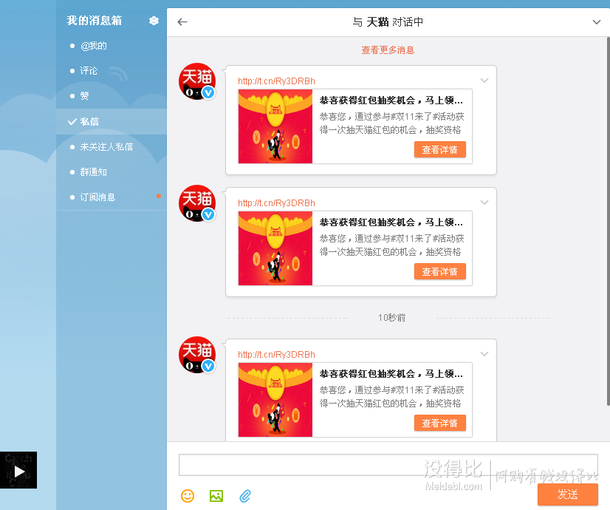Click 查看更多消息 link
The image size is (610, 510).
pos(388,50)
